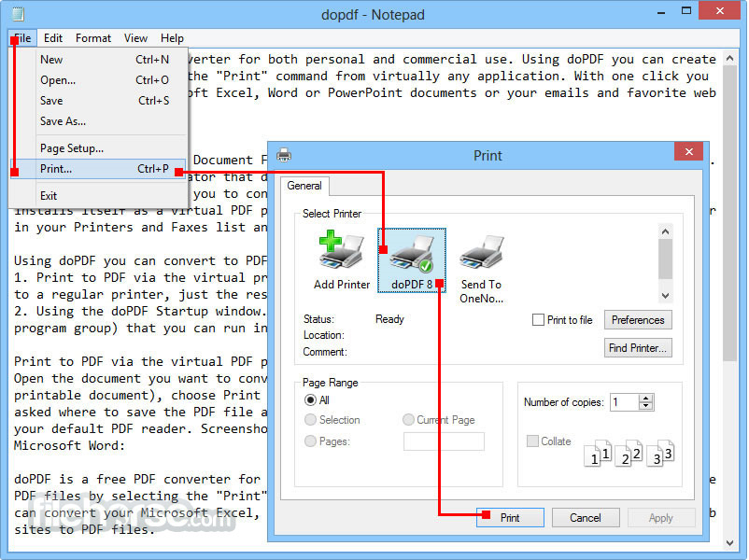Select the Pages radio button
Viewport: 749px width, 560px height.
[x=310, y=441]
